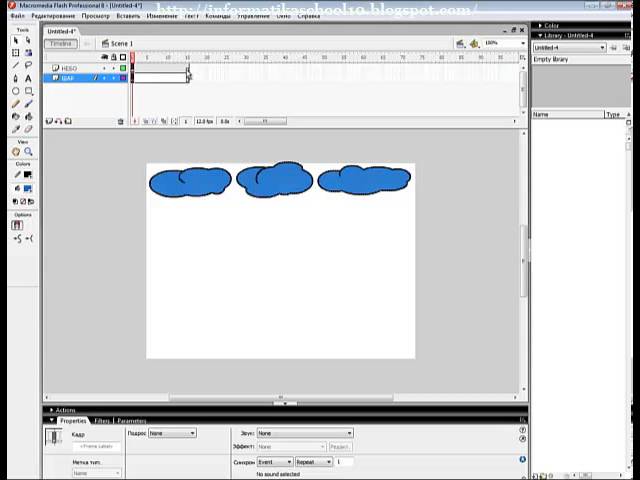Select the Pencil tool
Image resolution: width=640 pixels, height=480 pixels.
16,104
